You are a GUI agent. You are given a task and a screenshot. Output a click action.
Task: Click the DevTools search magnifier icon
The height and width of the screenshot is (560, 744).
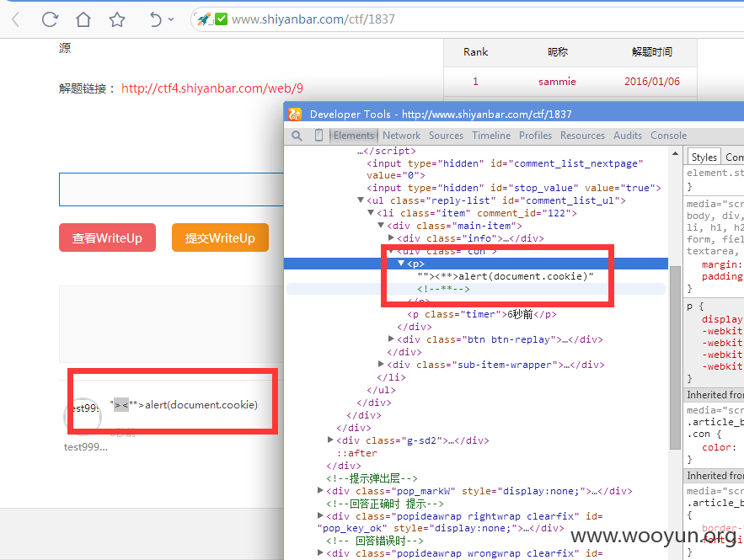297,136
